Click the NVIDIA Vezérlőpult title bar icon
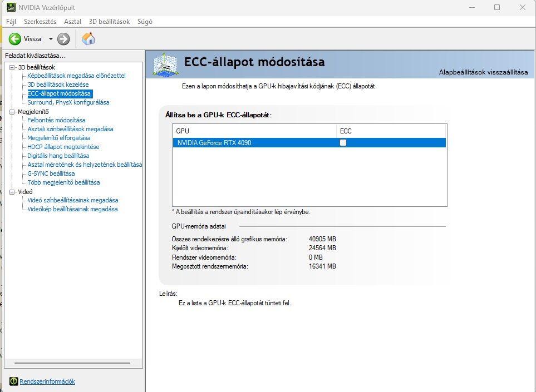This screenshot has width=536, height=392. click(11, 7)
